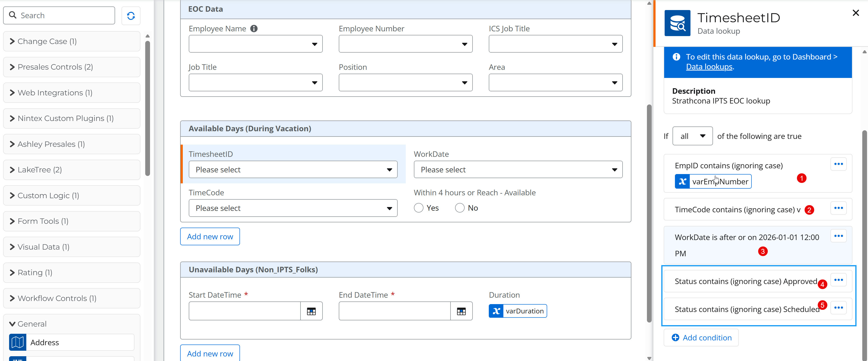Open options menu for WorkDate condition
Image resolution: width=868 pixels, height=361 pixels.
click(838, 236)
